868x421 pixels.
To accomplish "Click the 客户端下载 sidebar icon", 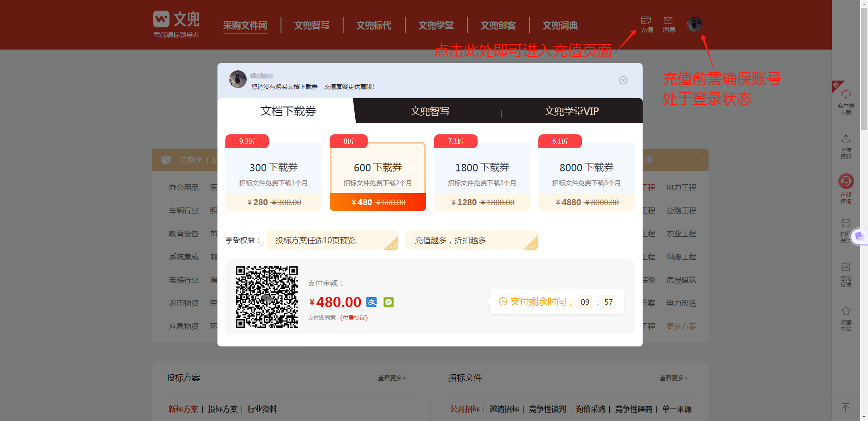I will click(x=846, y=102).
